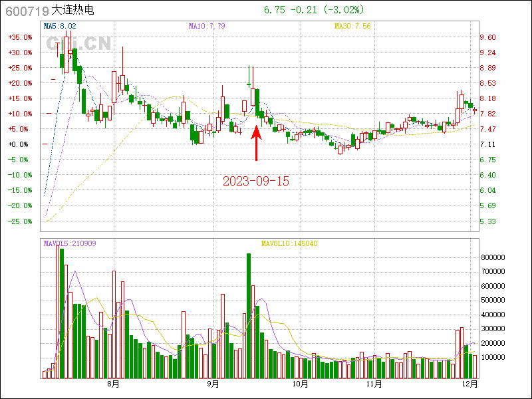Click the 2023-09-15 date annotation

[256, 181]
